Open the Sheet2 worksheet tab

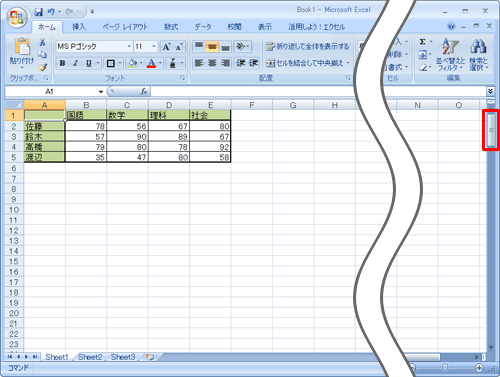90,357
